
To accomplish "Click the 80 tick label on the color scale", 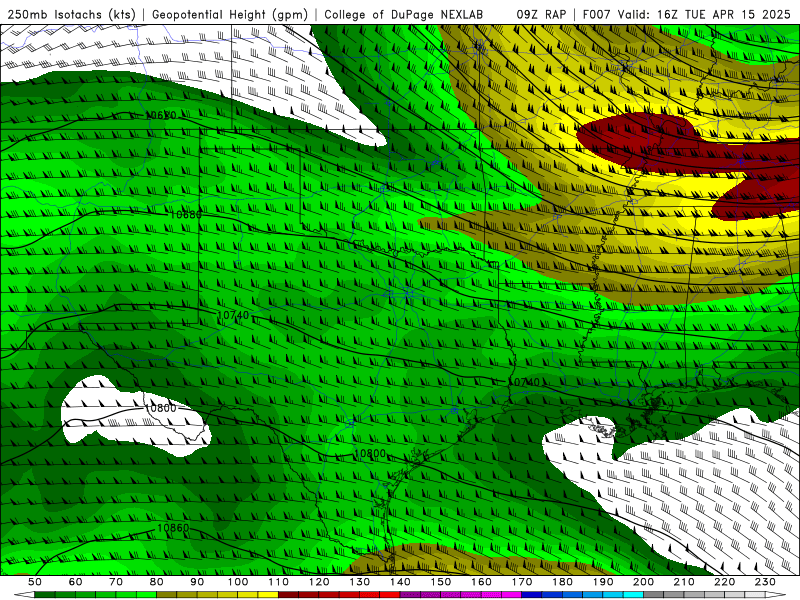I will click(157, 582).
